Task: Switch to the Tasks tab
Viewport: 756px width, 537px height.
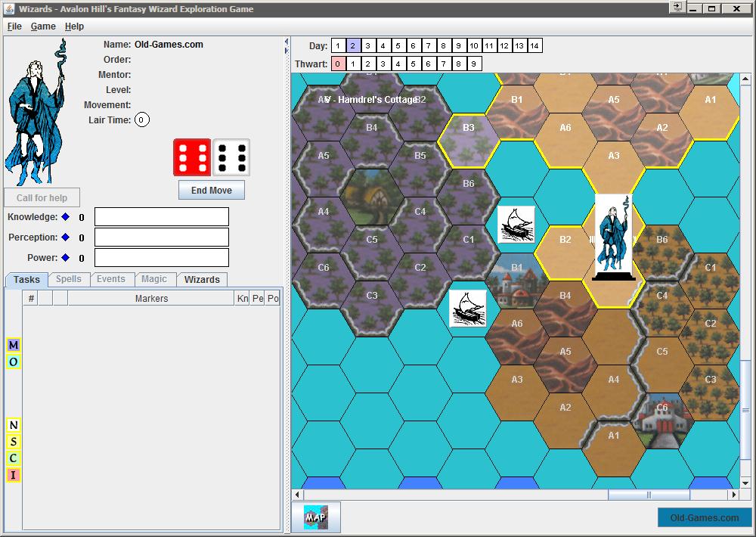Action: click(x=26, y=279)
